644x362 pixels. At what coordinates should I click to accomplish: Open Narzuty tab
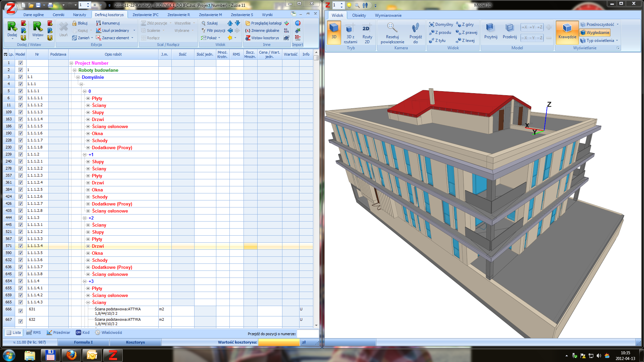(x=79, y=15)
